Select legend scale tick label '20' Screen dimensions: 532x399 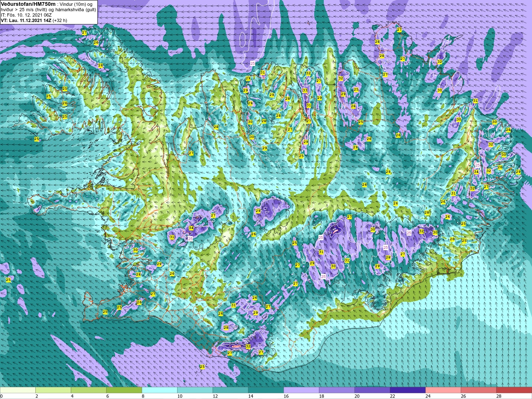[357, 396]
